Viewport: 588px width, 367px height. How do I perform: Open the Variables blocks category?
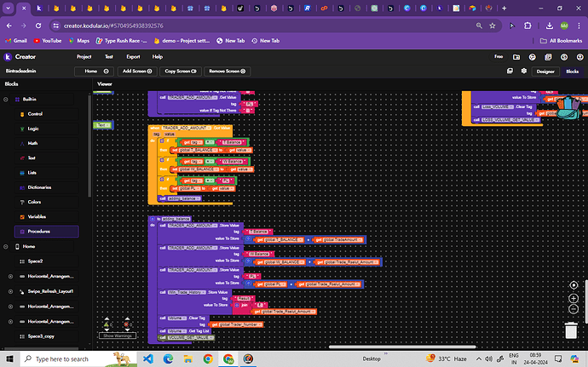coord(37,216)
